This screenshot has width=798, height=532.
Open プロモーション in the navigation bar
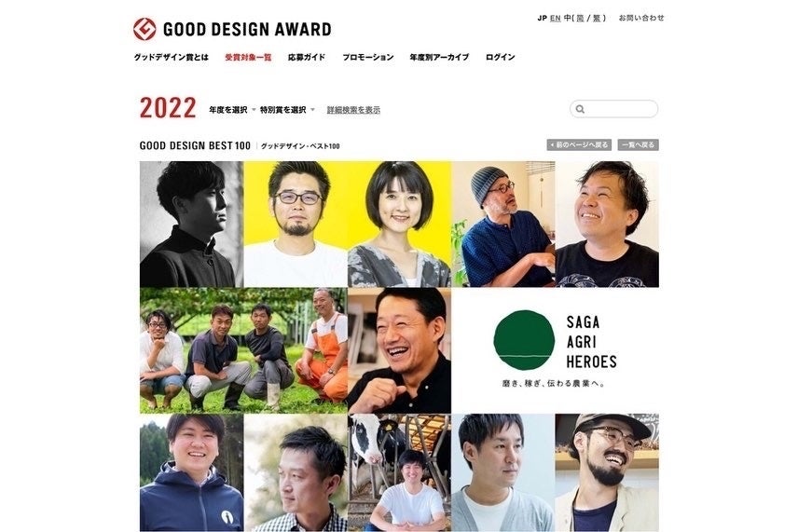(368, 57)
